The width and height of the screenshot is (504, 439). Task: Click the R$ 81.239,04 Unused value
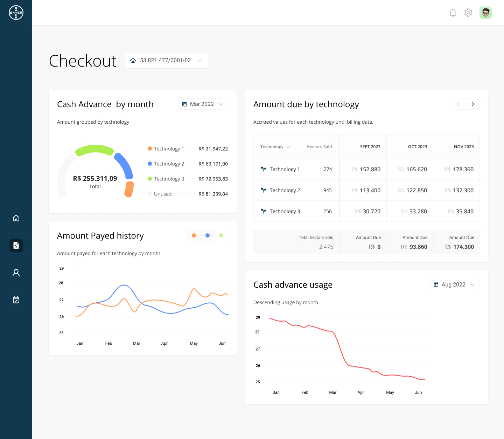(x=213, y=194)
